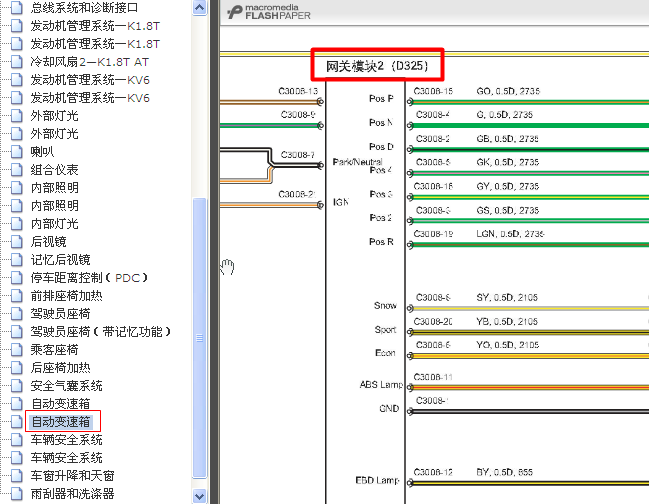Click connector label C3008-13
This screenshot has width=649, height=504.
[x=298, y=91]
